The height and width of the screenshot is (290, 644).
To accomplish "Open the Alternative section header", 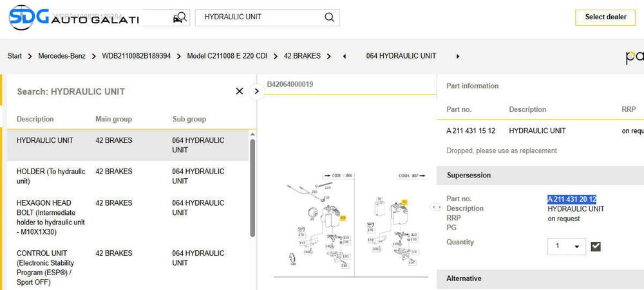I will [540, 278].
